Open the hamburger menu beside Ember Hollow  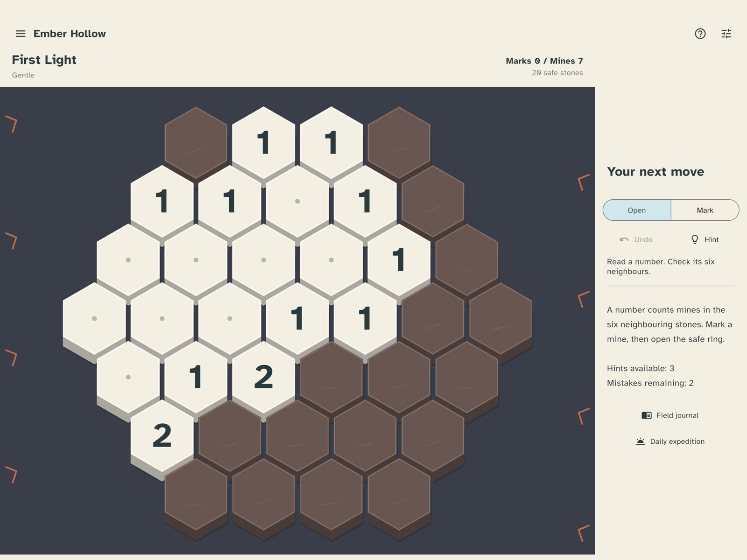tap(21, 34)
